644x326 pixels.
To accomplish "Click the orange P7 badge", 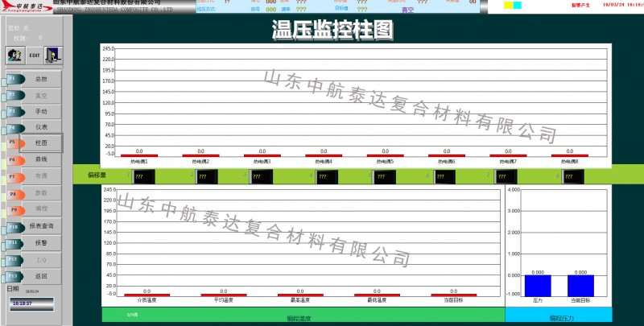I will coord(15,177).
